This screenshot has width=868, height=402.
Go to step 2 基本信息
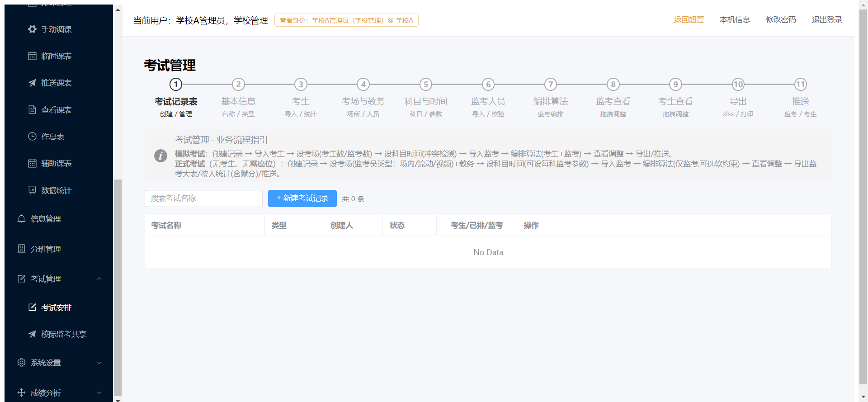[238, 98]
